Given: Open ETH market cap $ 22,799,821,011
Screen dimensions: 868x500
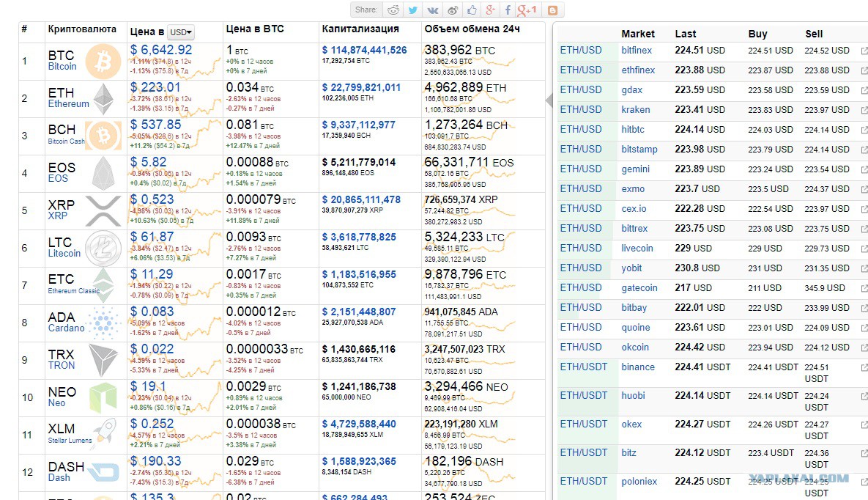Looking at the screenshot, I should 361,87.
